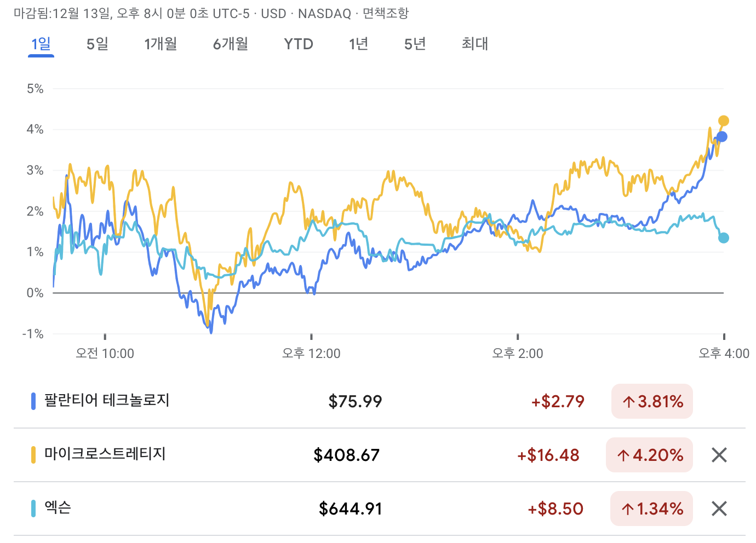The width and height of the screenshot is (756, 543).
Task: Click the 5% y-axis label
Action: pos(35,89)
